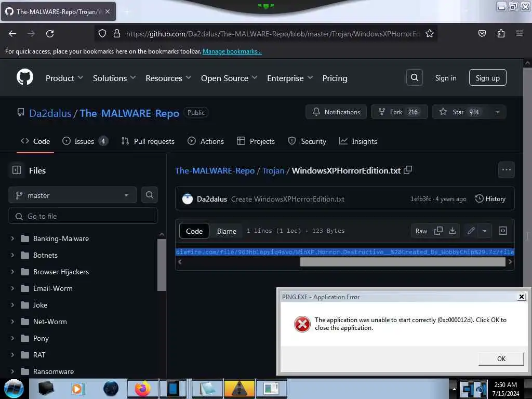Screen dimensions: 532x399
Task: Expand the Email-Worm folder
Action: tap(12, 288)
